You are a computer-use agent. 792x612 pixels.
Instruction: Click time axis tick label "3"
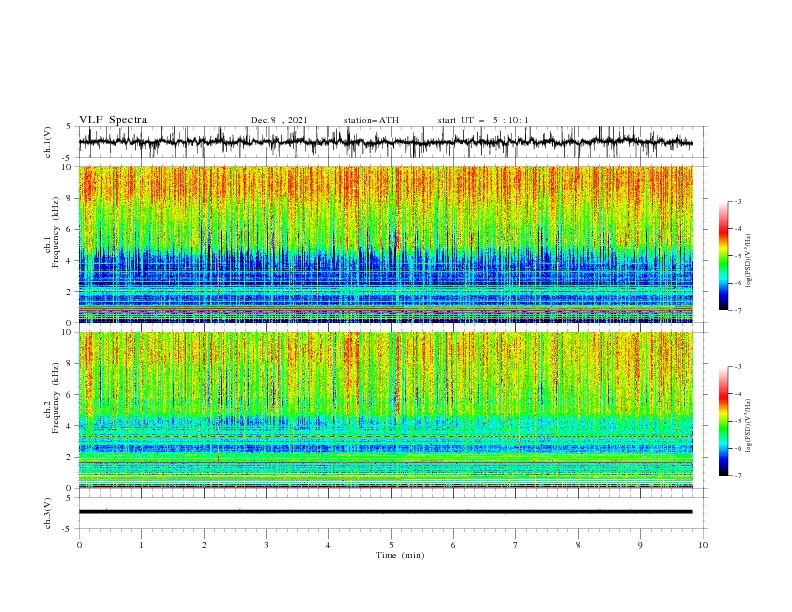266,545
